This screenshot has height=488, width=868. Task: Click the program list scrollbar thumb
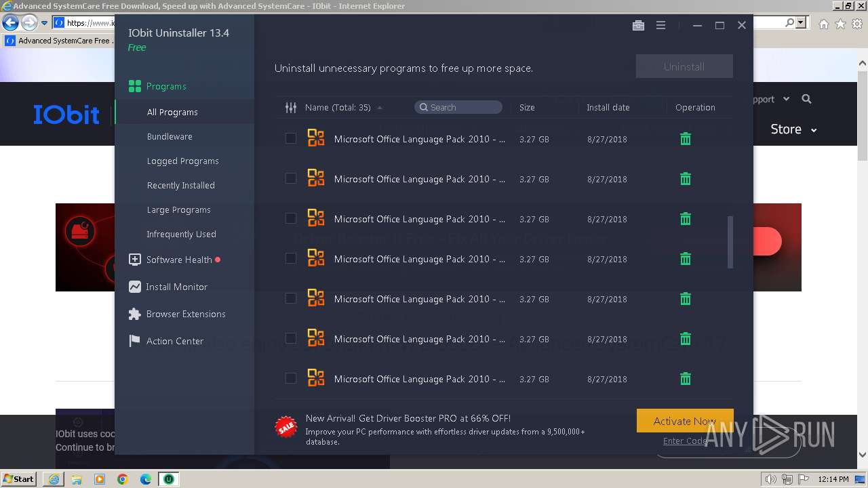coord(730,242)
